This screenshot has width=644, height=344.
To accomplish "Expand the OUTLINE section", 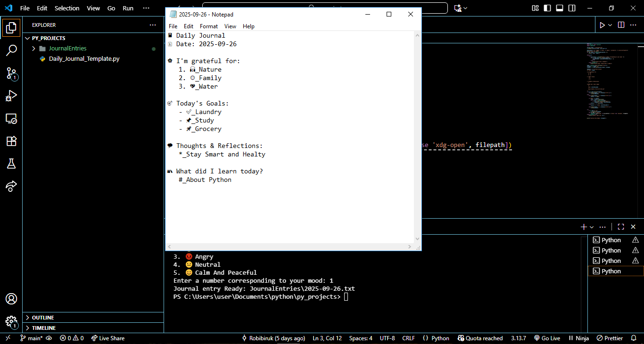I will pyautogui.click(x=43, y=318).
